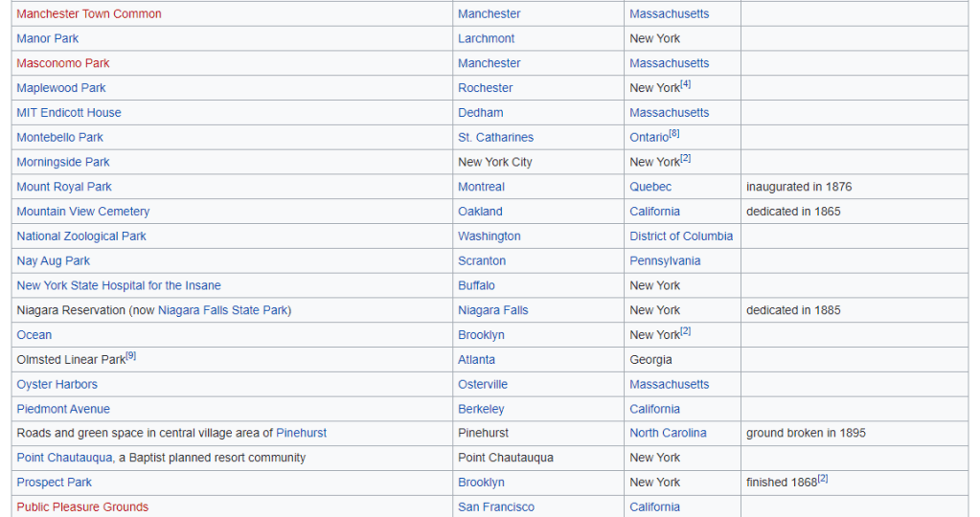The image size is (980, 517).
Task: Click the National Zoological Park link
Action: coord(81,236)
